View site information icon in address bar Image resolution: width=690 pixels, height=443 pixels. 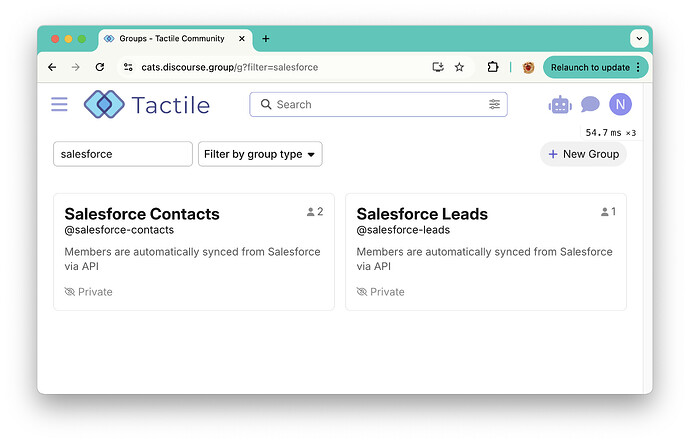[128, 67]
